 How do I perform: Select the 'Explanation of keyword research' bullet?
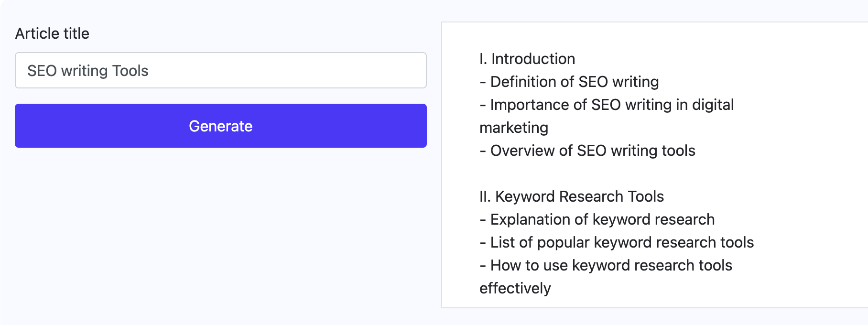click(597, 219)
